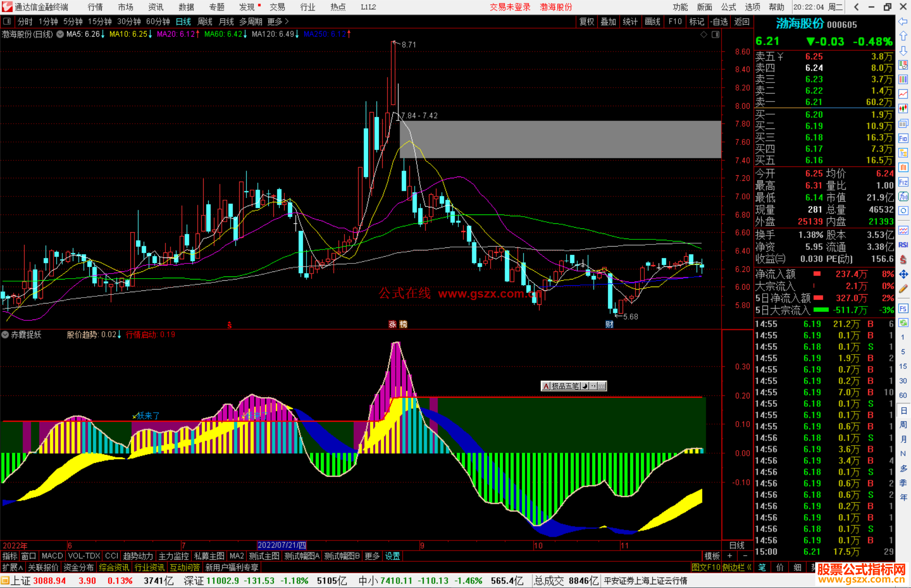This screenshot has height=588, width=911.
Task: Click the 返回 return button
Action: pos(742,21)
